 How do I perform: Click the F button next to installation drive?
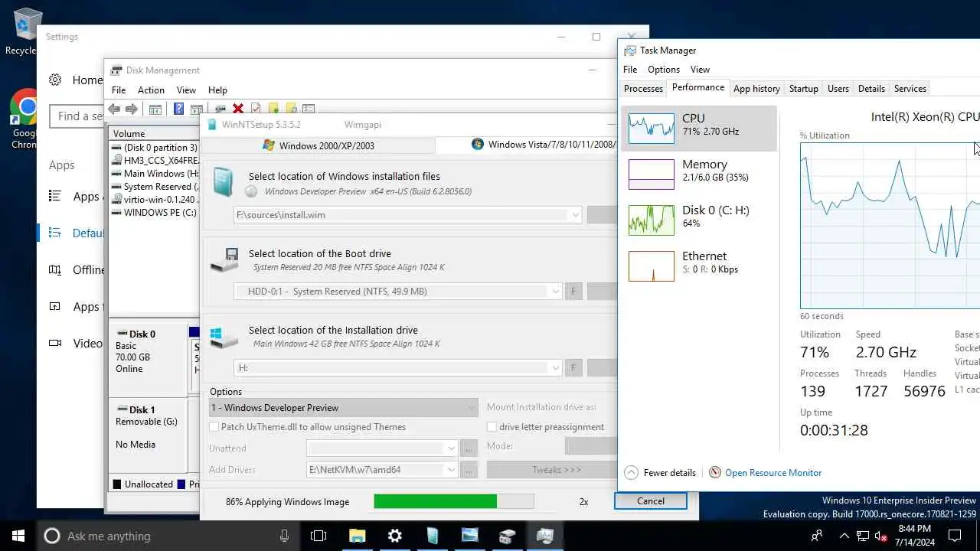pyautogui.click(x=573, y=368)
